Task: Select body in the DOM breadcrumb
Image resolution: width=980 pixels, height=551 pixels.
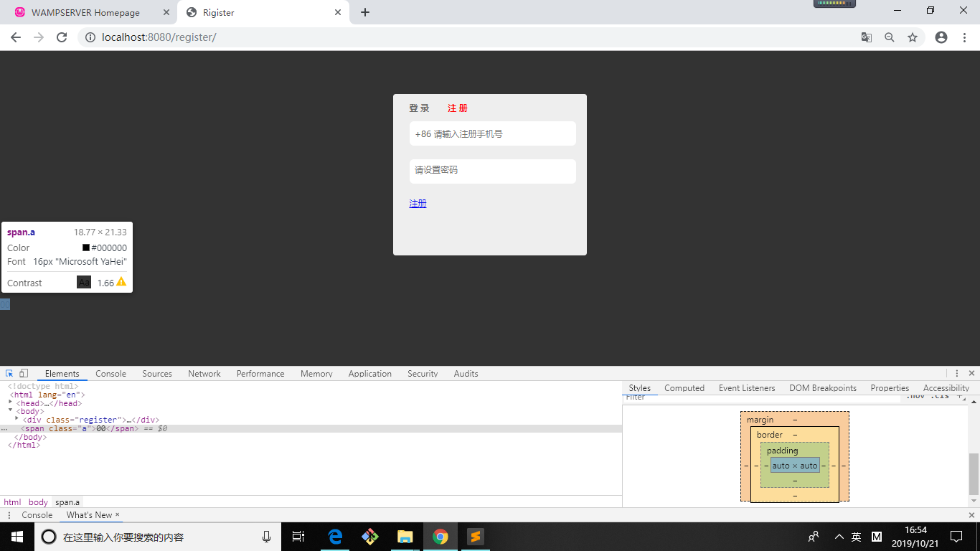Action: [x=38, y=502]
